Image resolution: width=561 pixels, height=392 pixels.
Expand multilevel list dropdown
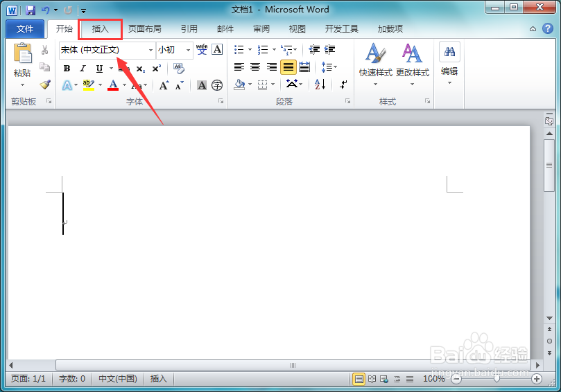(295, 50)
